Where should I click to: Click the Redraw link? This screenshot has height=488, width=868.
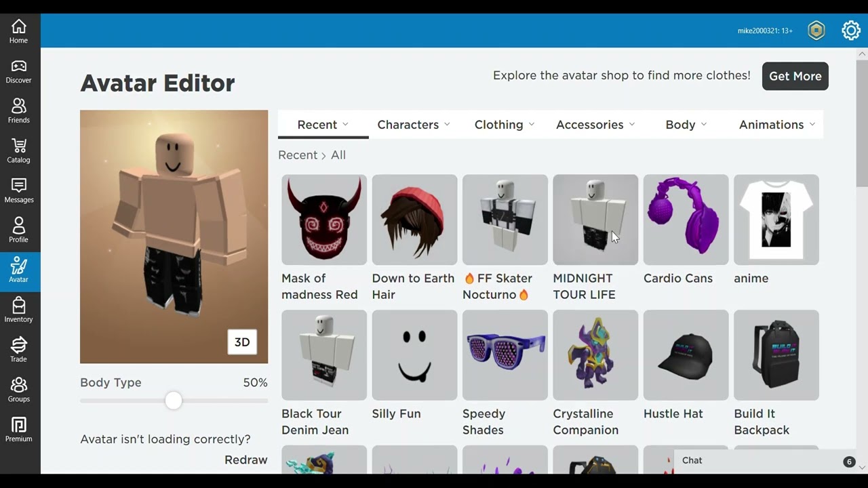point(246,460)
